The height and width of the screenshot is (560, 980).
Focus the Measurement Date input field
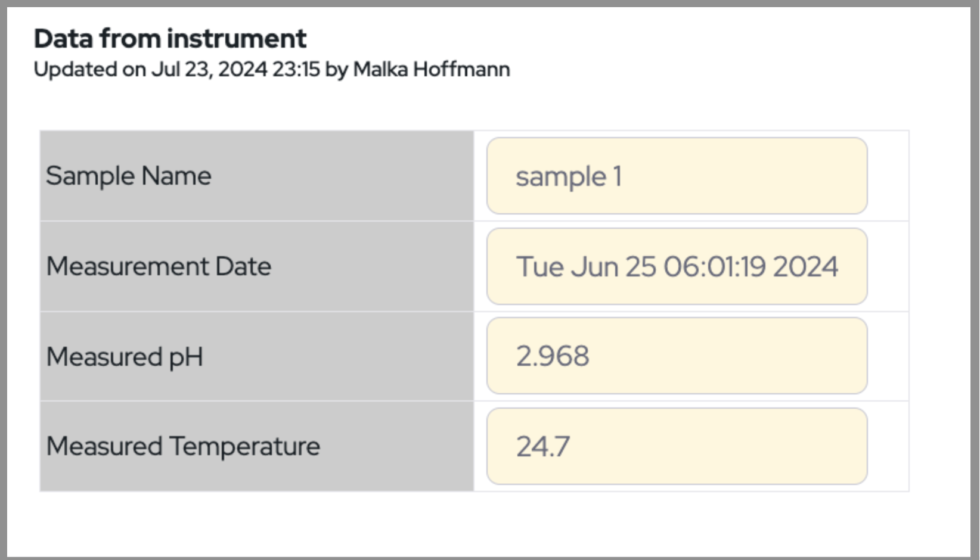tap(677, 266)
